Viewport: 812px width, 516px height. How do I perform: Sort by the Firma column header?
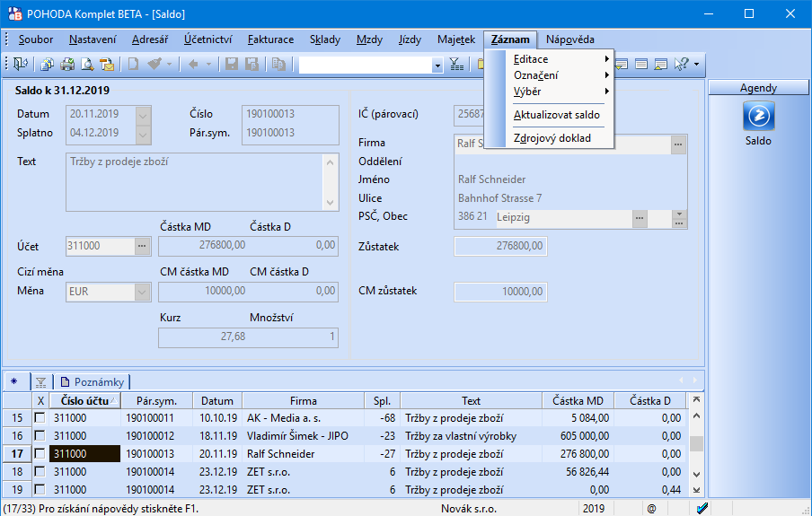[303, 400]
